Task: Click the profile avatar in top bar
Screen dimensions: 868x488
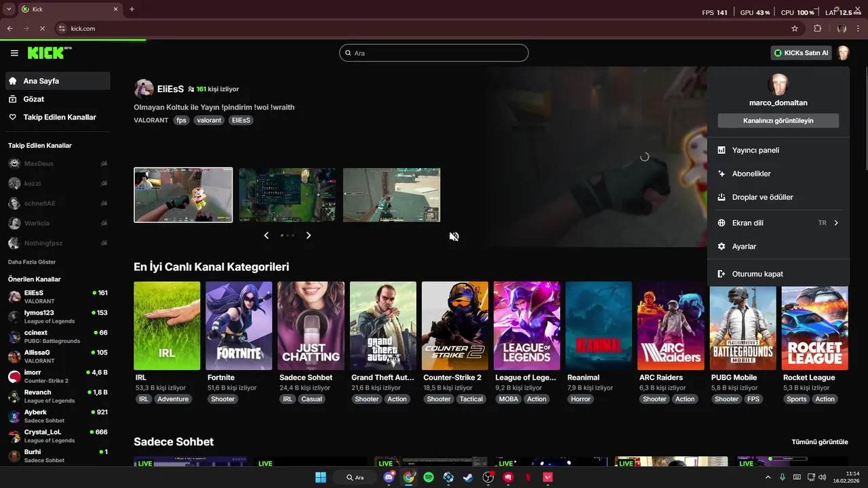Action: (x=843, y=53)
